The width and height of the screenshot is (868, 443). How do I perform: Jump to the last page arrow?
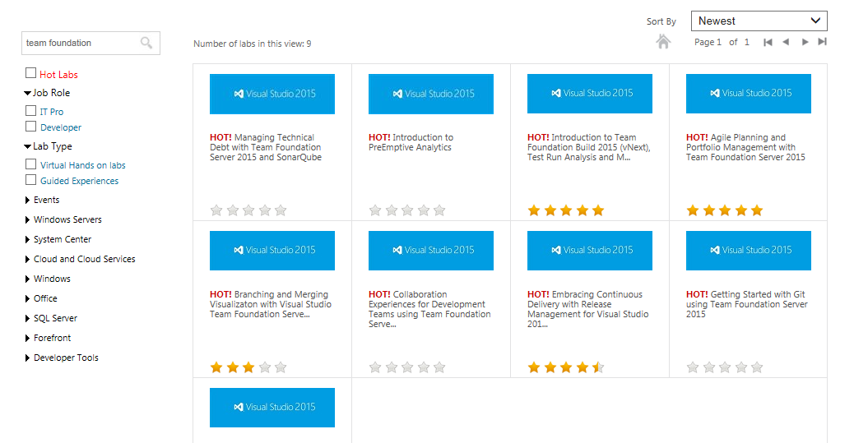coord(822,42)
